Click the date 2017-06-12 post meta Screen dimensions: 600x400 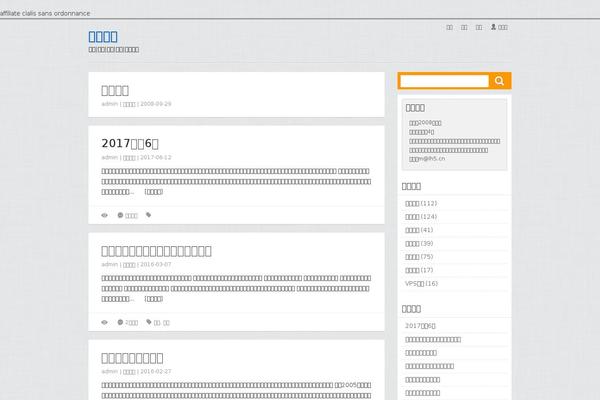tap(156, 157)
